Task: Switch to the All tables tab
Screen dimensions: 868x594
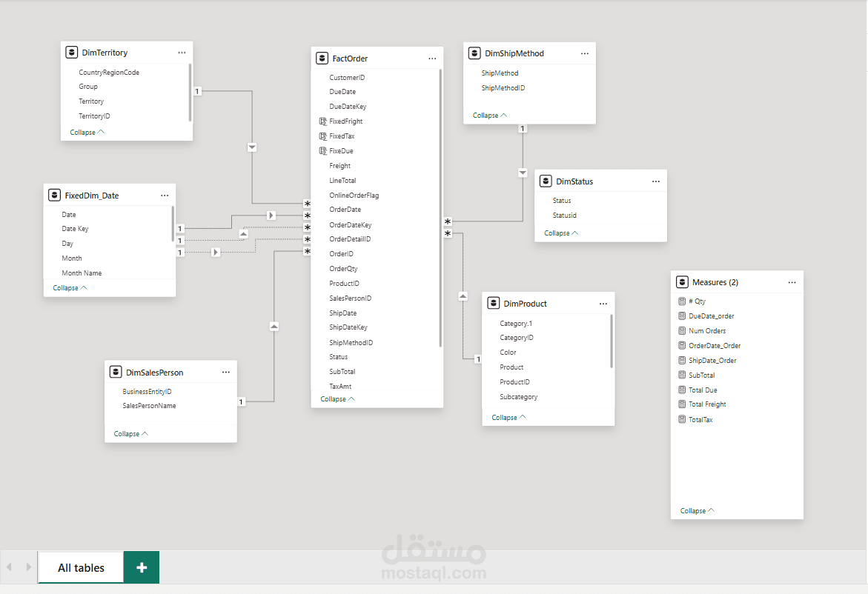Action: click(x=81, y=568)
